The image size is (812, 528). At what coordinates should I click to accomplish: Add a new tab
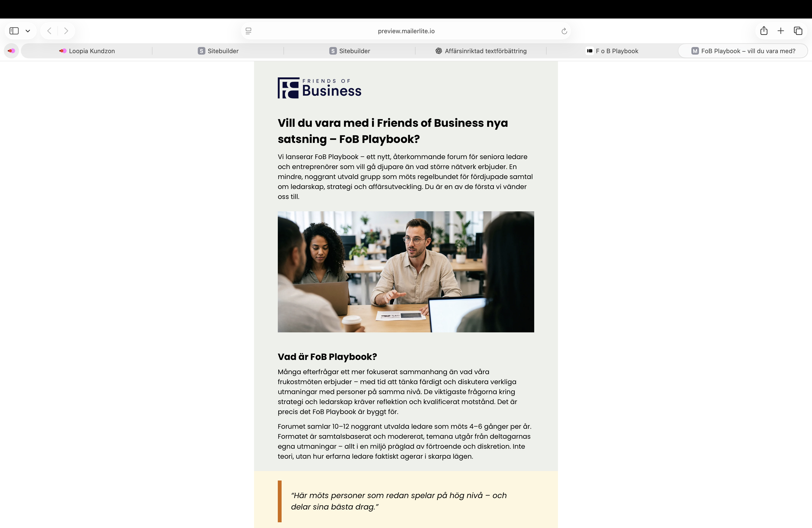coord(781,31)
